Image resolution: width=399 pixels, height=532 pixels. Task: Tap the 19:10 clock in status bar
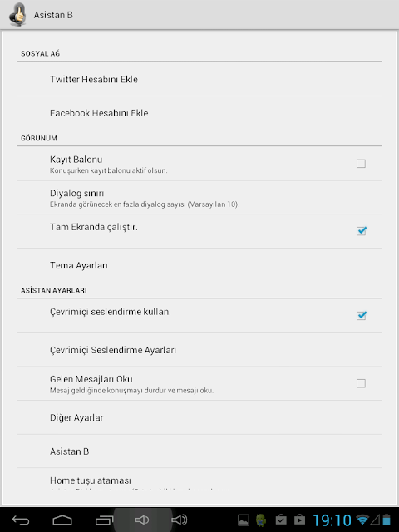[x=332, y=520]
